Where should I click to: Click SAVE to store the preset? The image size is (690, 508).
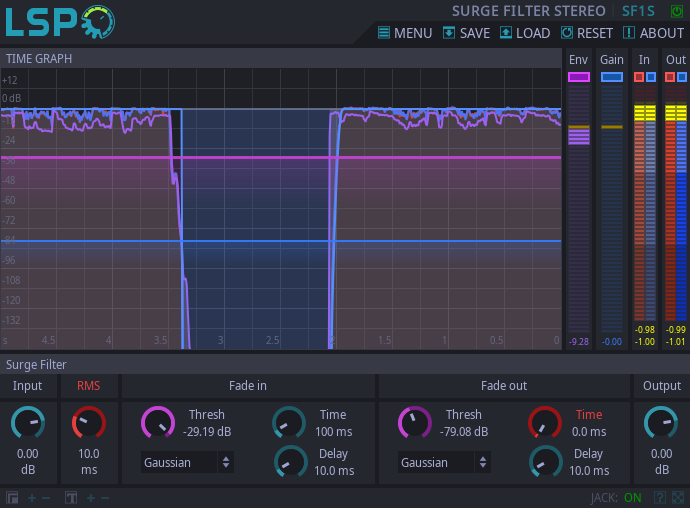[466, 33]
